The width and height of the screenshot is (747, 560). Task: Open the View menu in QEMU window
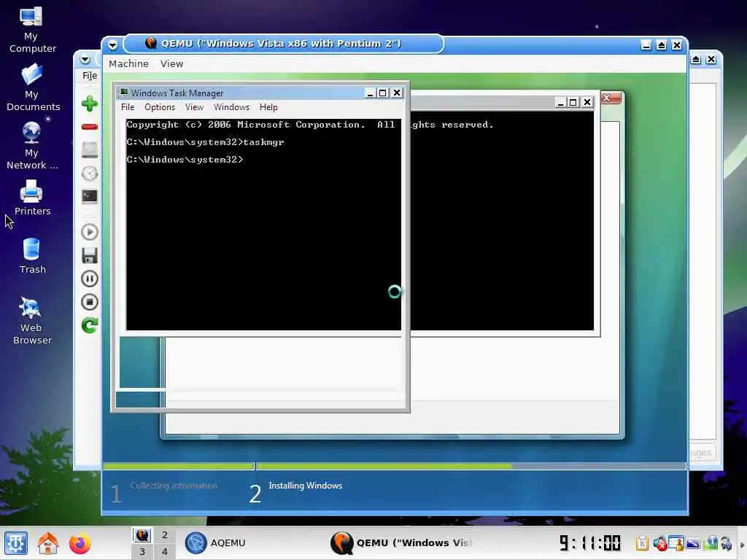tap(171, 64)
